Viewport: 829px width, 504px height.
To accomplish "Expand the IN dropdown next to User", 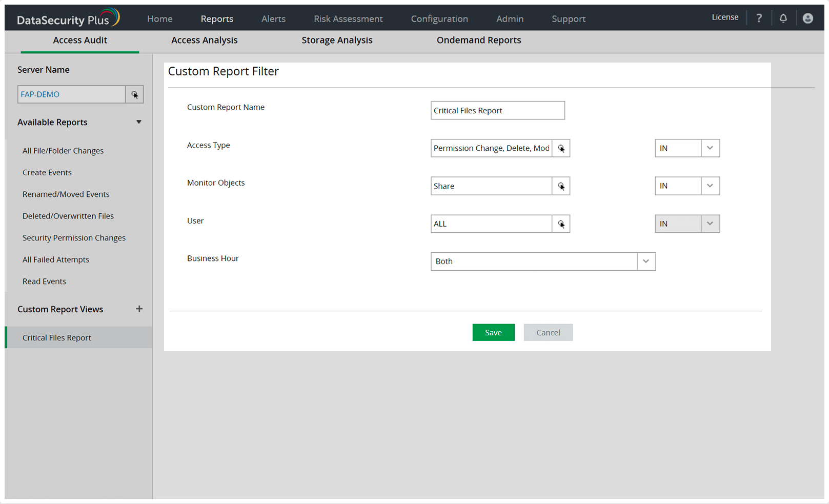I will 710,224.
